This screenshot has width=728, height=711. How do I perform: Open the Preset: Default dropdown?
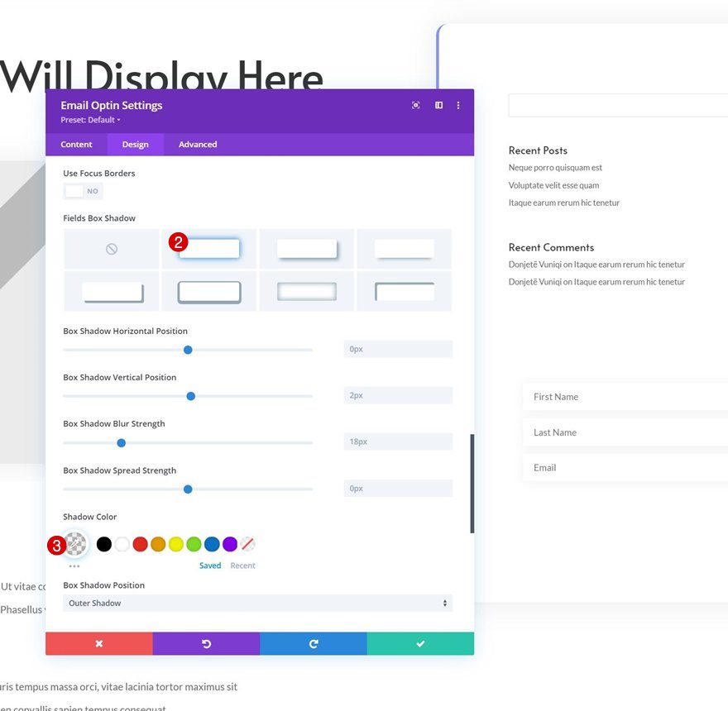[x=89, y=119]
